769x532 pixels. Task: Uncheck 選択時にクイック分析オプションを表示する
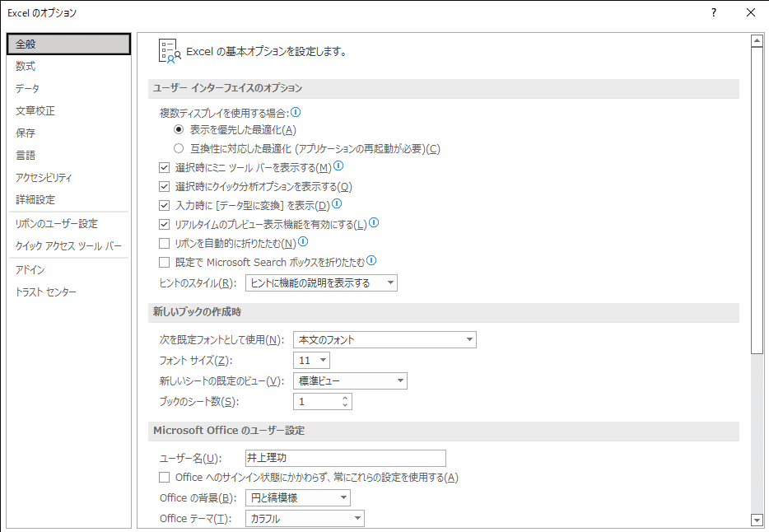click(165, 187)
